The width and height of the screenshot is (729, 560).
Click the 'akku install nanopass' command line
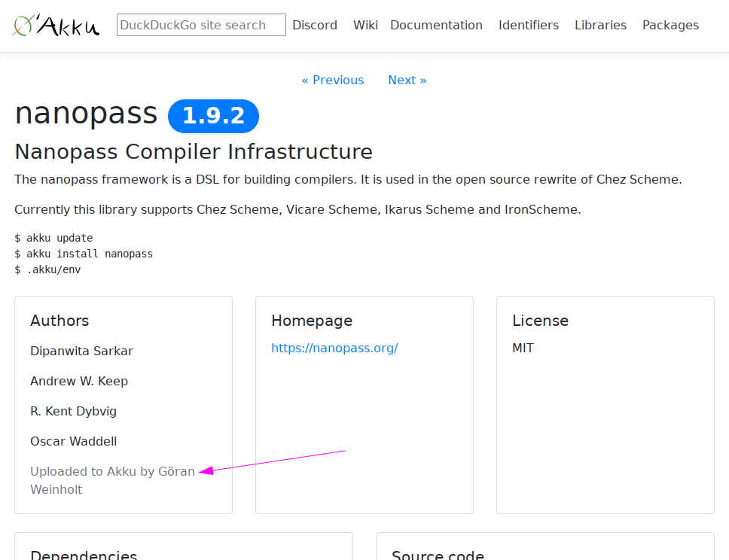[84, 254]
